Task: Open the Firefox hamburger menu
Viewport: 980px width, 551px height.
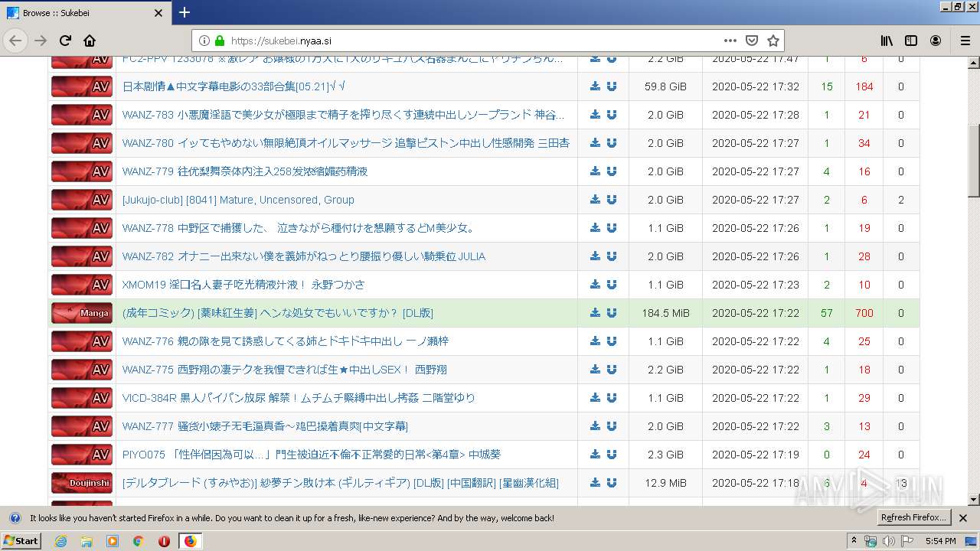Action: click(x=965, y=41)
